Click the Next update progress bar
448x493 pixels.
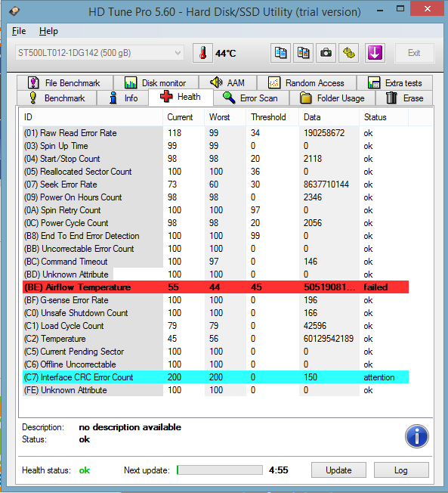(x=220, y=470)
